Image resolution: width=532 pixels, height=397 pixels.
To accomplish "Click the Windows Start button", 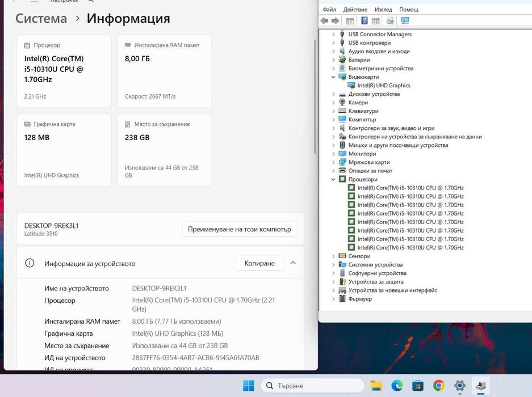I will click(x=248, y=386).
